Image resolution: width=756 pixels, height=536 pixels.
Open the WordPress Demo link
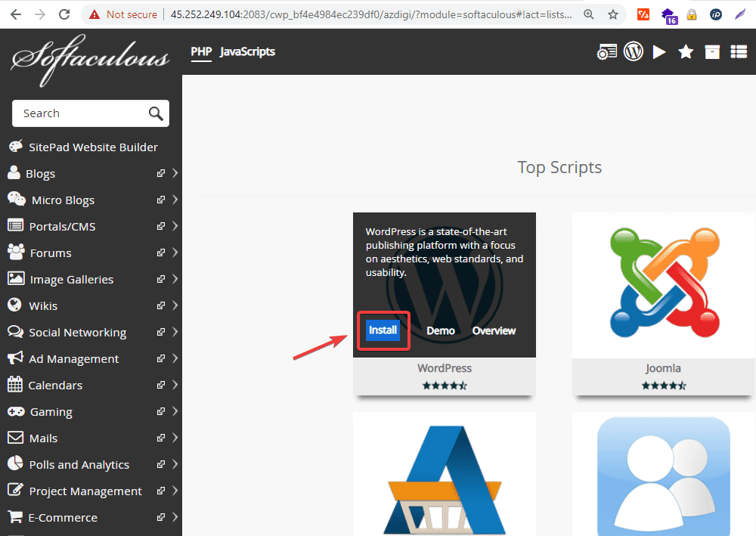pyautogui.click(x=441, y=330)
